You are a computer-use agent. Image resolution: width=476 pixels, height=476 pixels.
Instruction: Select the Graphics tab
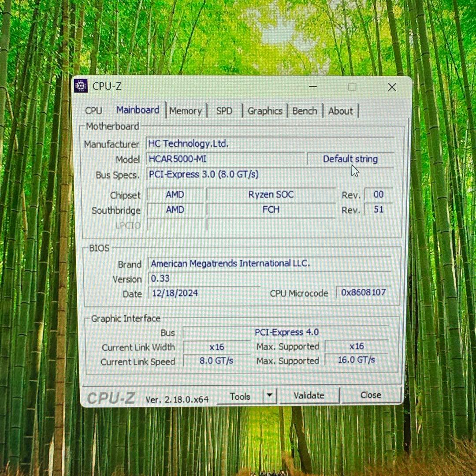[x=265, y=111]
